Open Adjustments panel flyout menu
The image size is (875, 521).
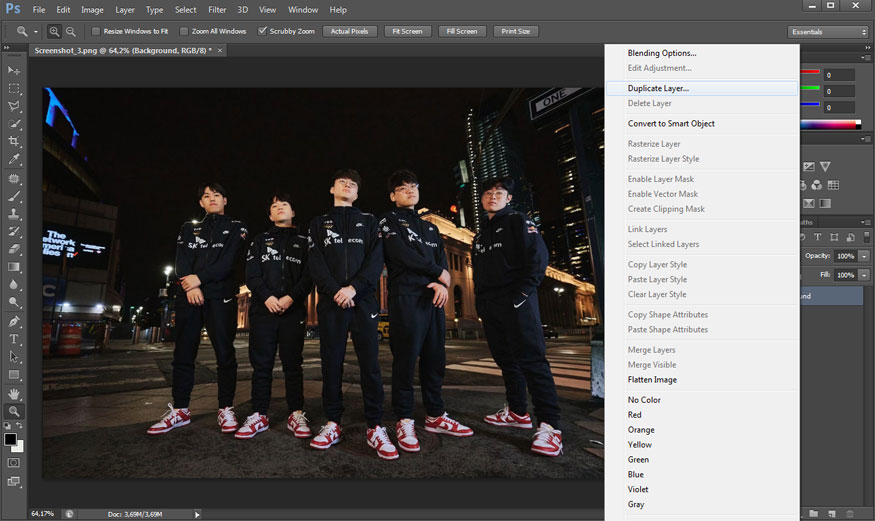pos(865,139)
